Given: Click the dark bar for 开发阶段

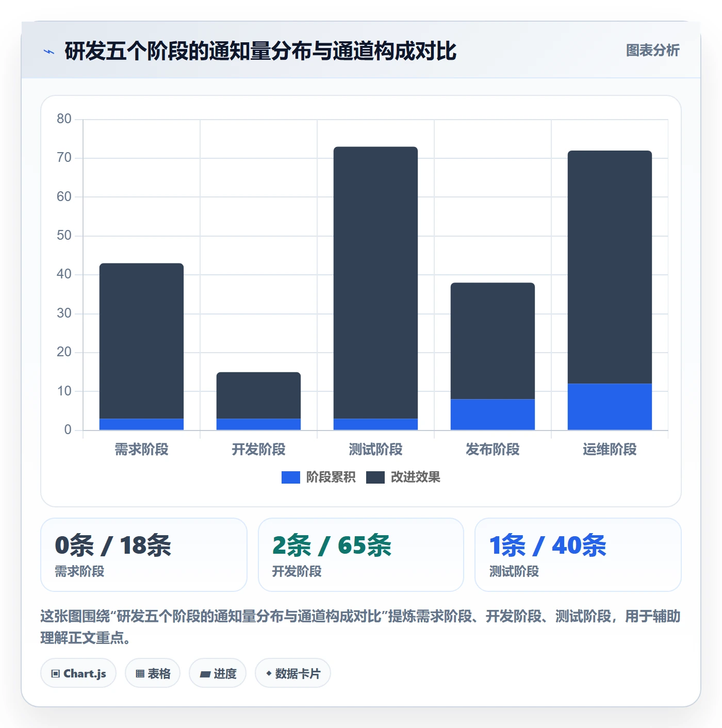Looking at the screenshot, I should click(258, 395).
